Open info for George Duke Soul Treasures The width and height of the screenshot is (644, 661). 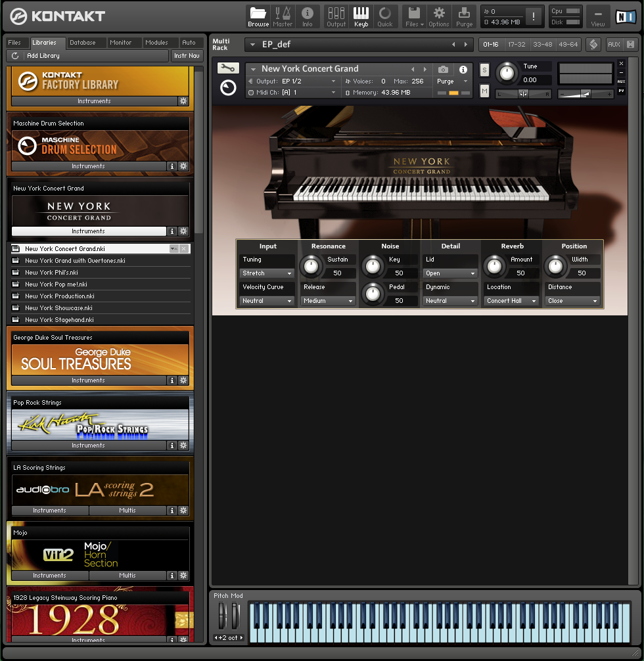172,380
